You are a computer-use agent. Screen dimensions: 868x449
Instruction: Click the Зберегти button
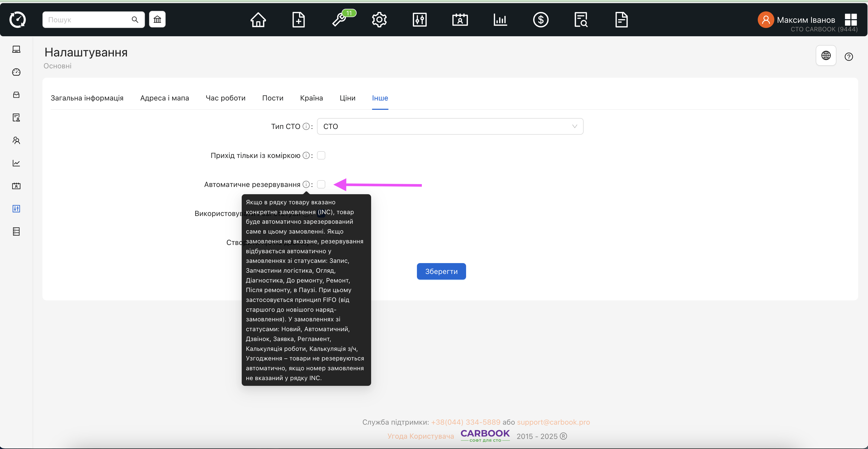441,271
